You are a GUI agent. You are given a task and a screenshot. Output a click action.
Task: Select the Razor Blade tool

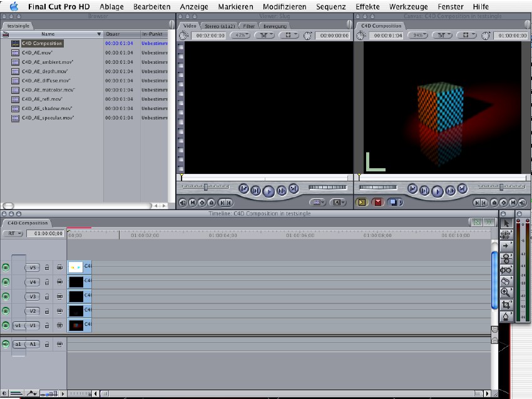coord(506,281)
